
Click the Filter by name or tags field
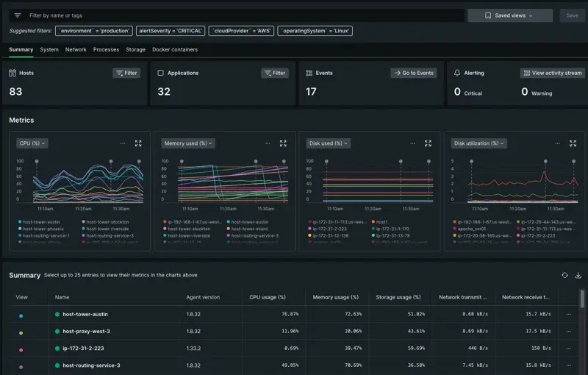243,15
